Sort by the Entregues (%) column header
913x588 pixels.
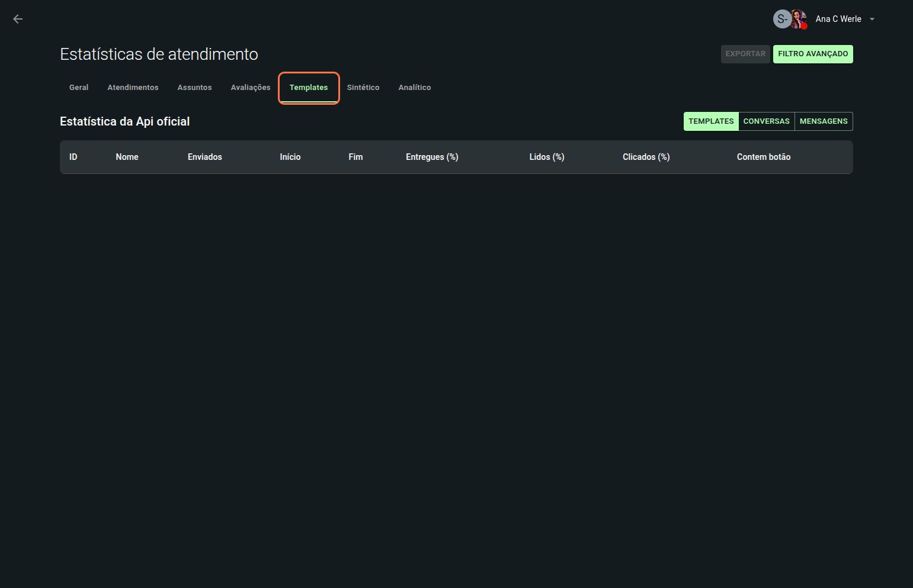(x=431, y=157)
